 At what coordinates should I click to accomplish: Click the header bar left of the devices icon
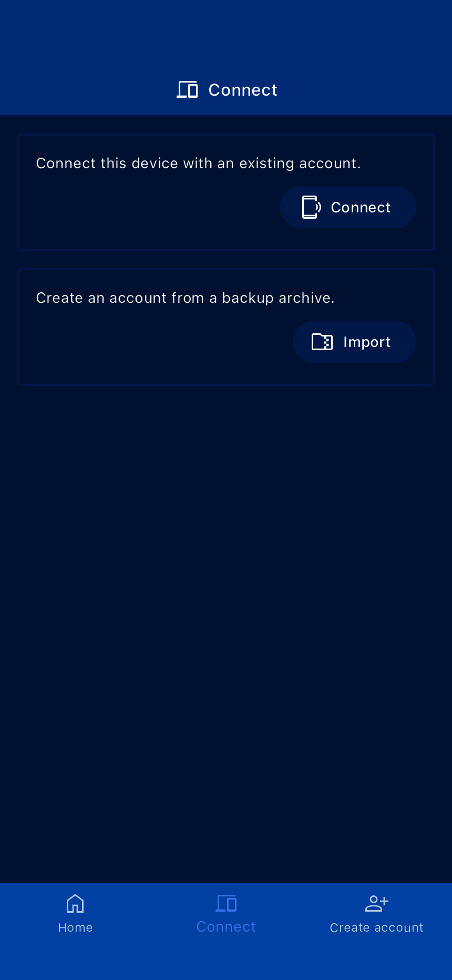[x=84, y=90]
